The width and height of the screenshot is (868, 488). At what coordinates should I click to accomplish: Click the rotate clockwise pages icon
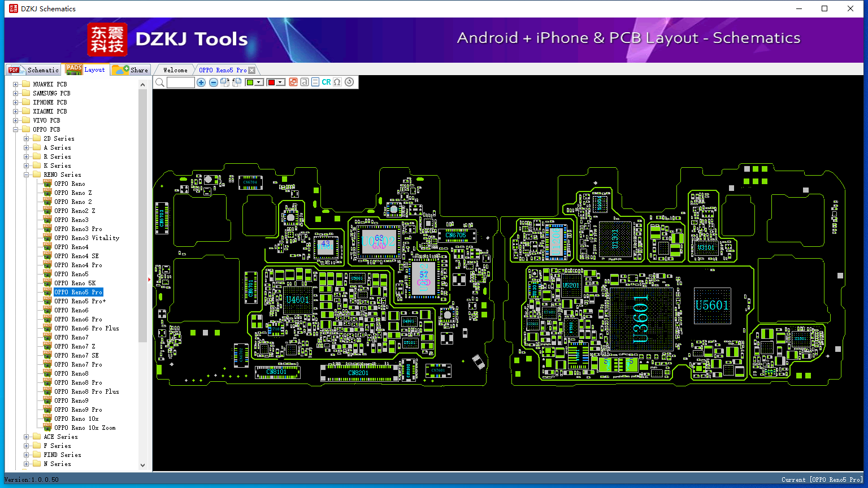[225, 82]
